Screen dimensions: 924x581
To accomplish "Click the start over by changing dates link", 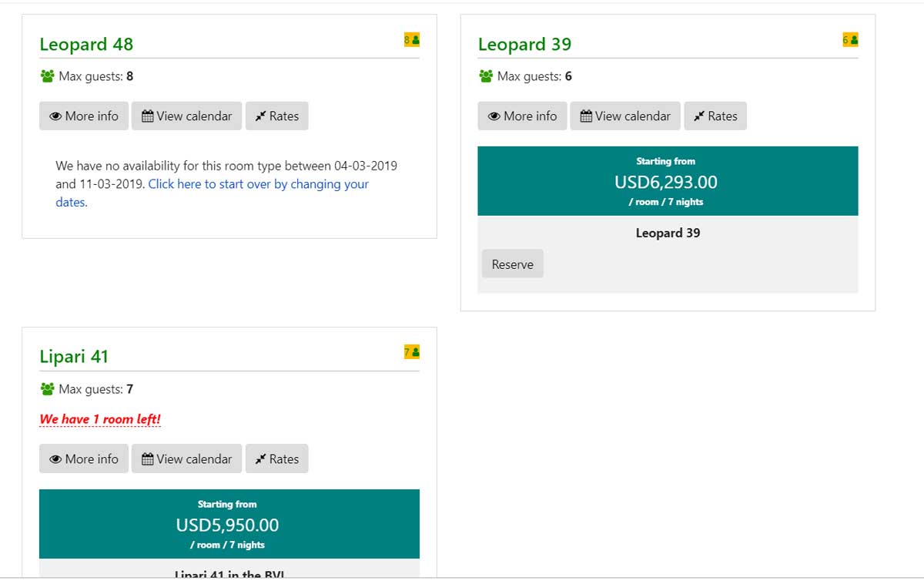I will pos(258,185).
